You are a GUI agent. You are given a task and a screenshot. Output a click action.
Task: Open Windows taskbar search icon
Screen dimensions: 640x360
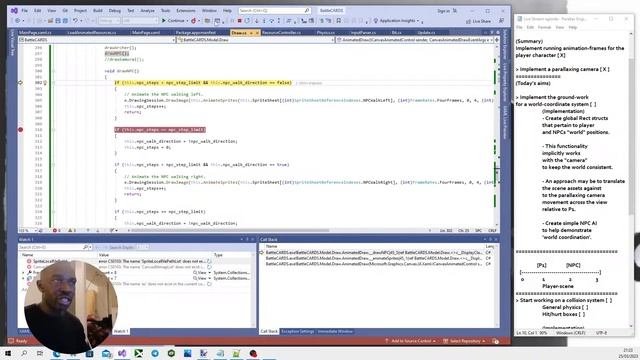click(x=24, y=353)
